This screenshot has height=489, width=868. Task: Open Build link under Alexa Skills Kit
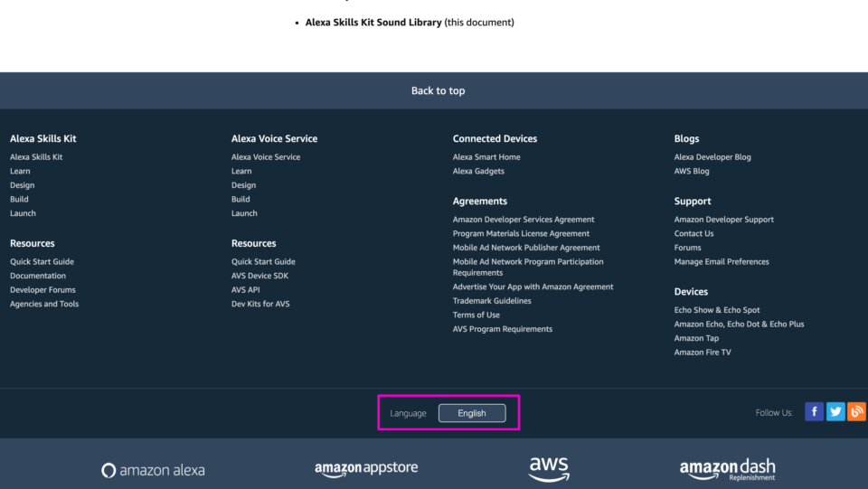coord(19,199)
